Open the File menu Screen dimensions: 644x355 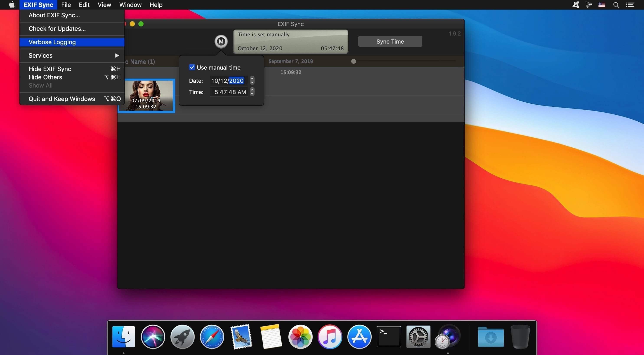(x=66, y=5)
